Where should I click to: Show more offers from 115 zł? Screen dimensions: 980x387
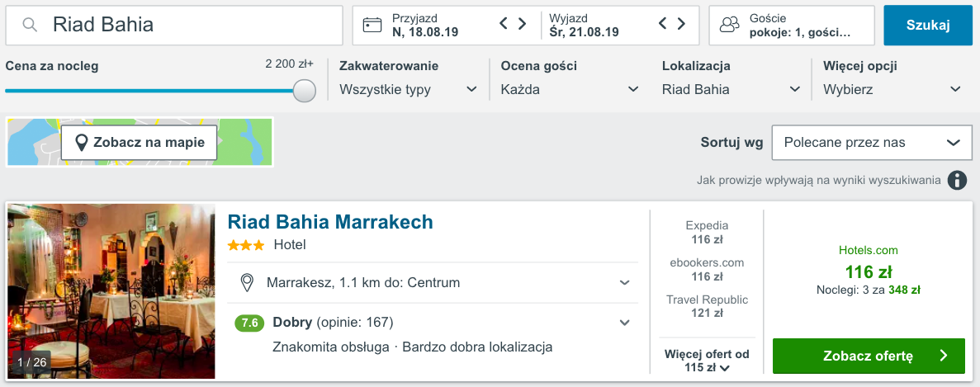(x=708, y=361)
